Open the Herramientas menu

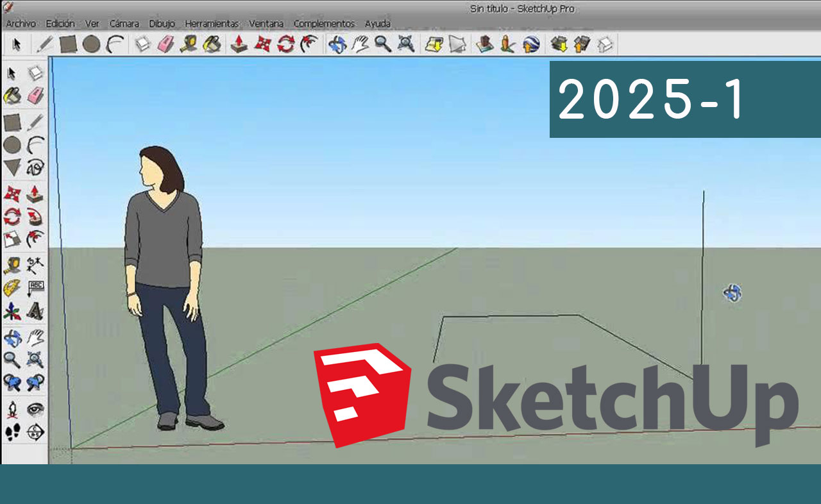(x=212, y=24)
